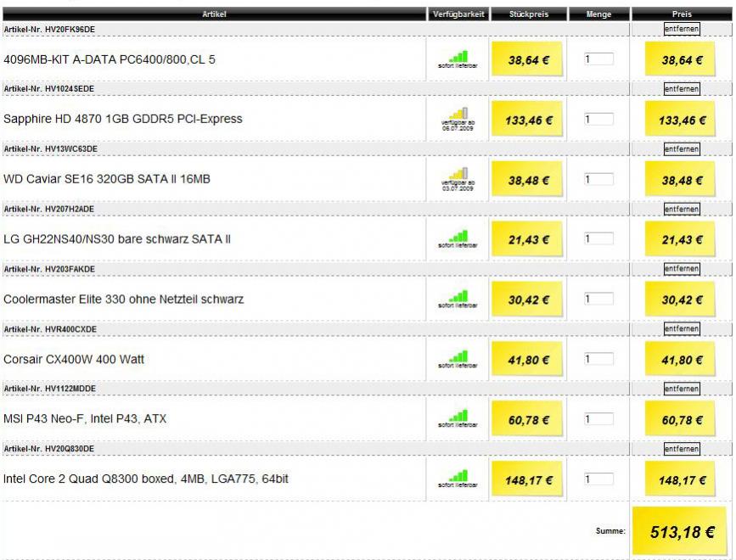736x560 pixels.
Task: Remove article HV207H2ADE with entfernen button
Action: click(x=682, y=209)
